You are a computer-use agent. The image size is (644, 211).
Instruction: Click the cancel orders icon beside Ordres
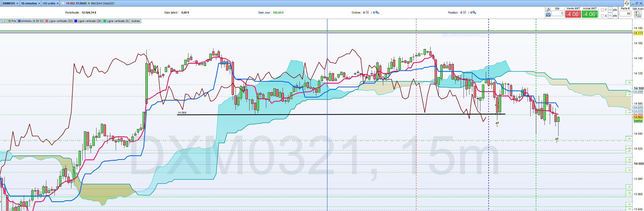[x=367, y=12]
